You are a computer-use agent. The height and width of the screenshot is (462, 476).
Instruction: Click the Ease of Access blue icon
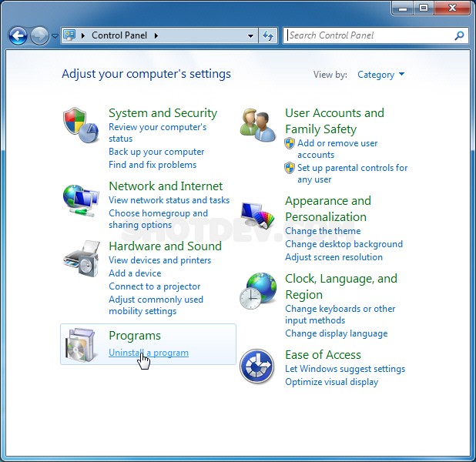point(256,366)
